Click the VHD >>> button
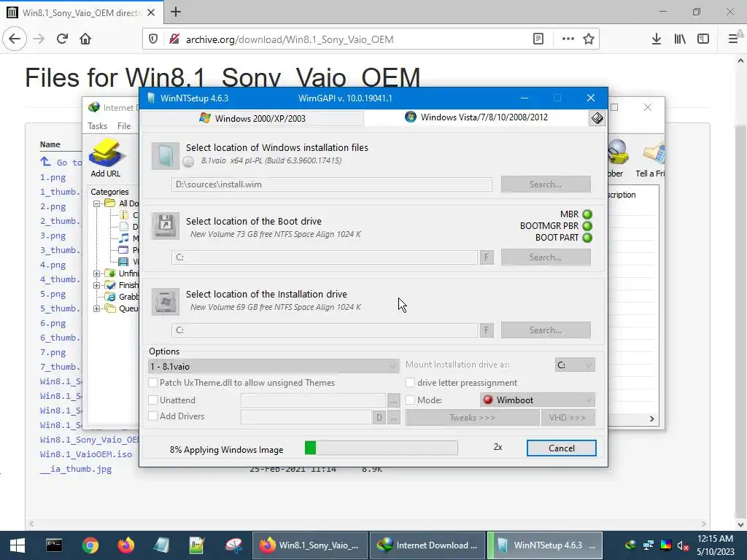The height and width of the screenshot is (560, 747). (x=568, y=418)
